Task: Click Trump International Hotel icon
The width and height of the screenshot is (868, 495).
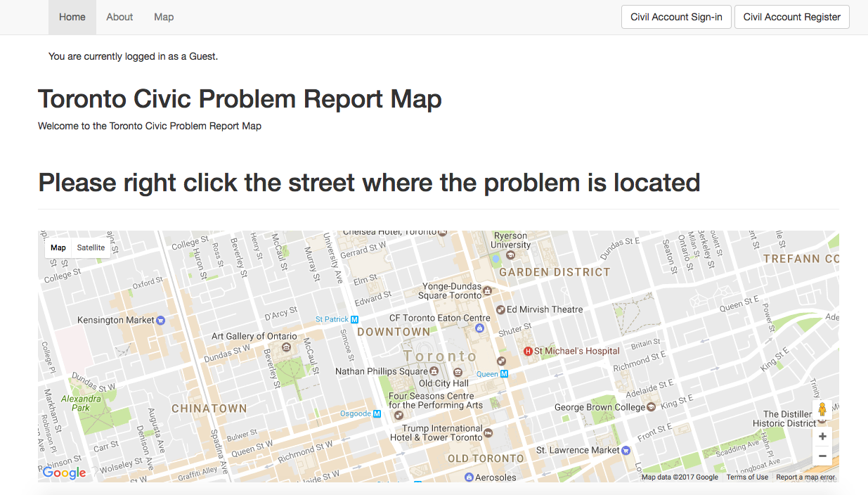Action: coord(488,433)
